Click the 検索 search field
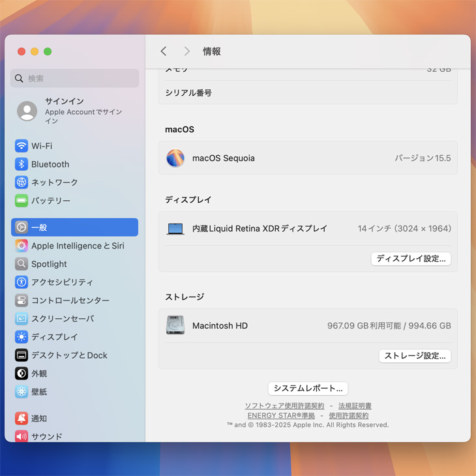The image size is (476, 476). [75, 78]
